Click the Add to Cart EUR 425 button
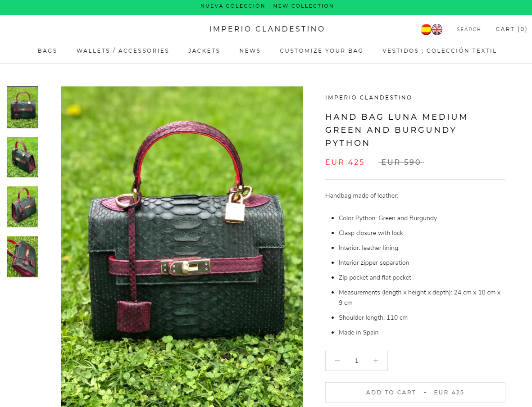This screenshot has width=532, height=407. [415, 393]
